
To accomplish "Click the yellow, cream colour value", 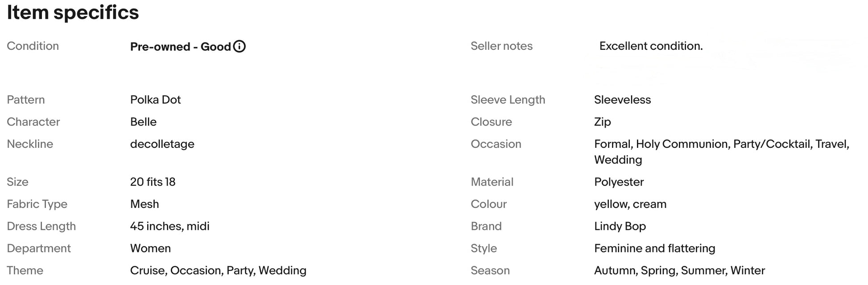I will (630, 204).
